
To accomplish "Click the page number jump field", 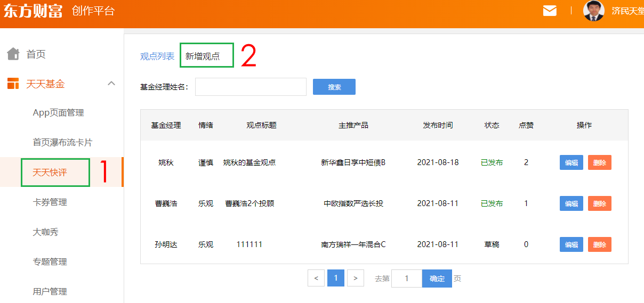I will tap(407, 279).
